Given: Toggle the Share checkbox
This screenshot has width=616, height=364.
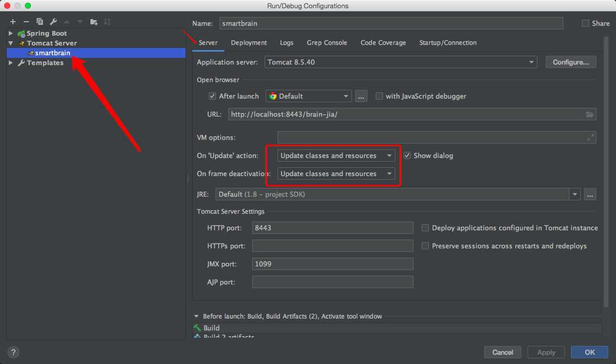Looking at the screenshot, I should click(586, 23).
